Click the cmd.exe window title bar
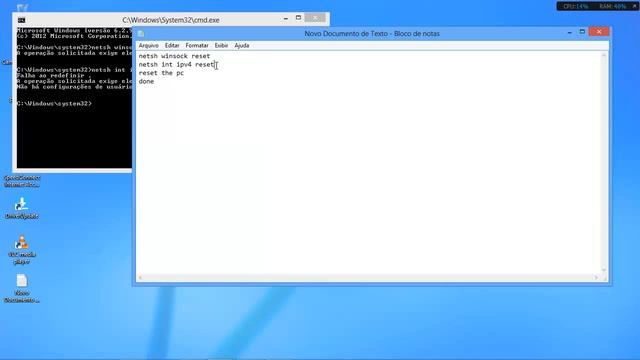This screenshot has height=360, width=640. (x=171, y=20)
